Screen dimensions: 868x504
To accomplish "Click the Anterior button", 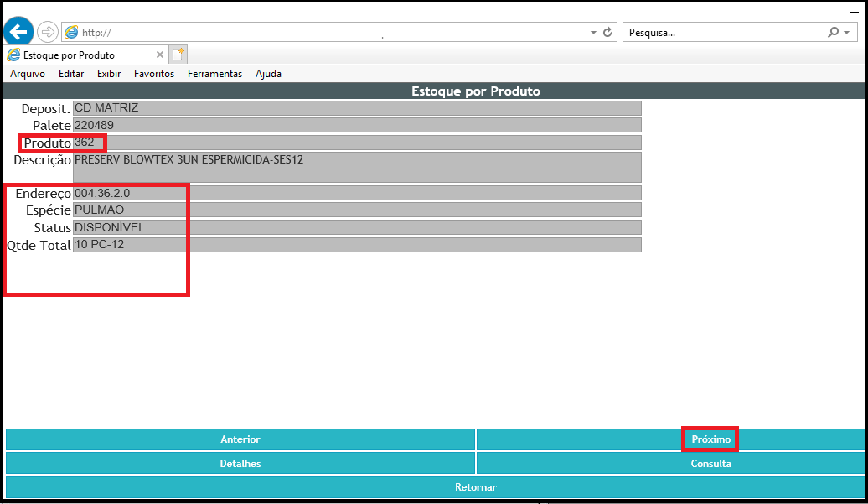I will click(240, 439).
